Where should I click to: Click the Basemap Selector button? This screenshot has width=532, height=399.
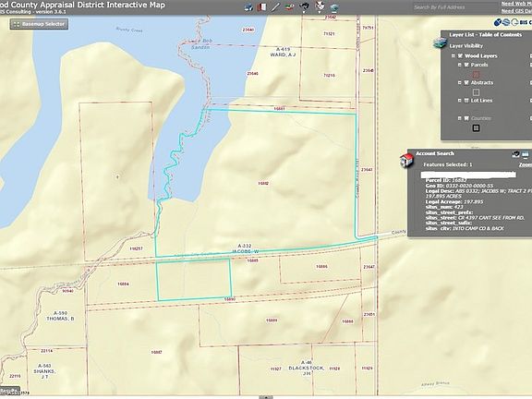(39, 24)
